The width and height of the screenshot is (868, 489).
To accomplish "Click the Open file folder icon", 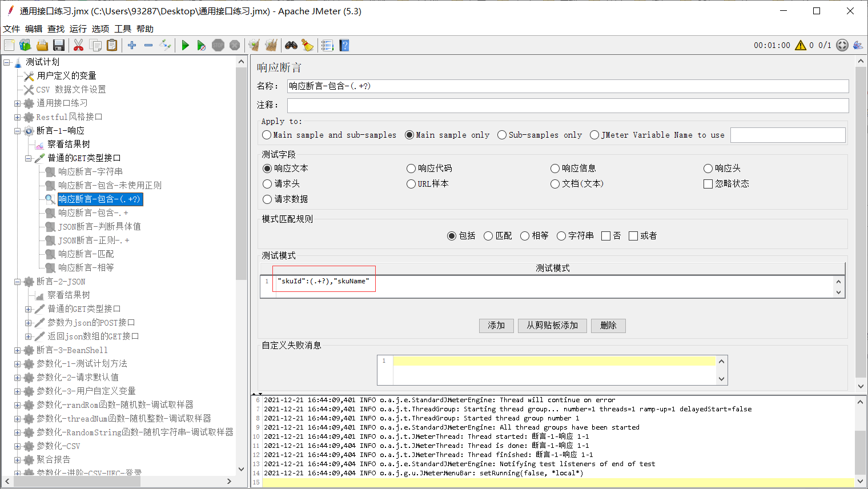I will 42,45.
